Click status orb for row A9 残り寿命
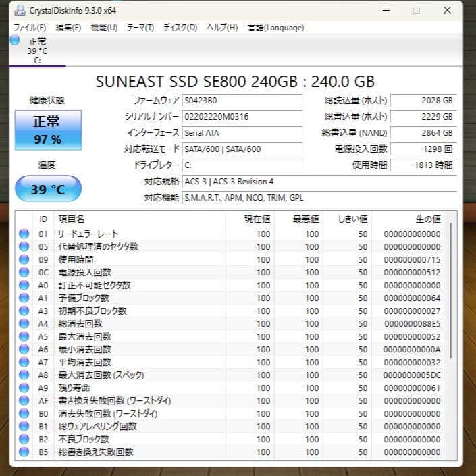The width and height of the screenshot is (476, 476). click(24, 388)
